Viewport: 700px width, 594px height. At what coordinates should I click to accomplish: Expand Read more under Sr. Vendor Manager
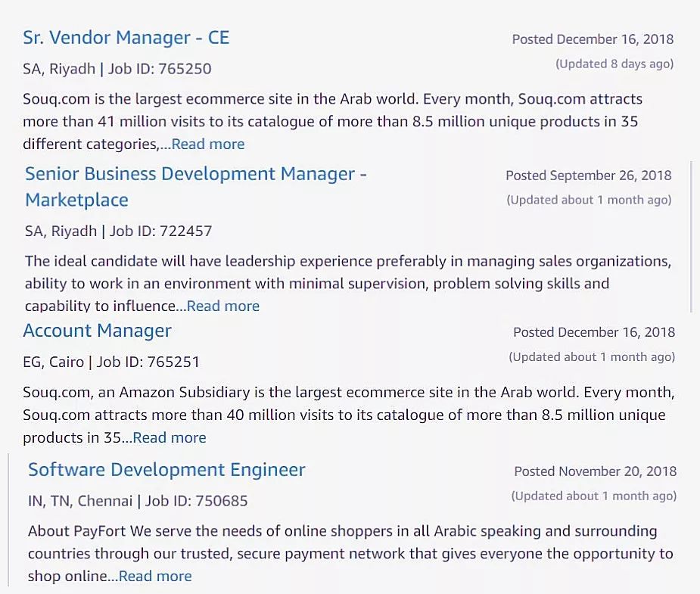[208, 144]
